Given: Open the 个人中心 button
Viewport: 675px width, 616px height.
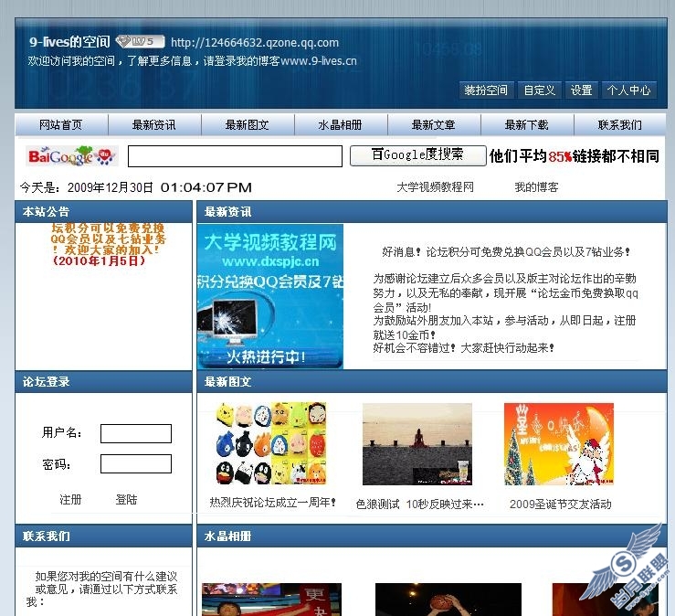Looking at the screenshot, I should [x=629, y=90].
